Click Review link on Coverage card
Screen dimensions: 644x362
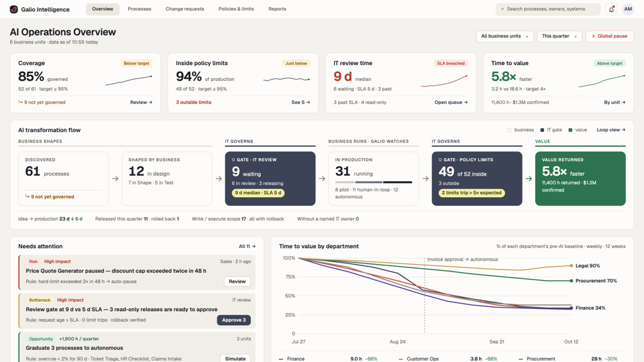(142, 102)
